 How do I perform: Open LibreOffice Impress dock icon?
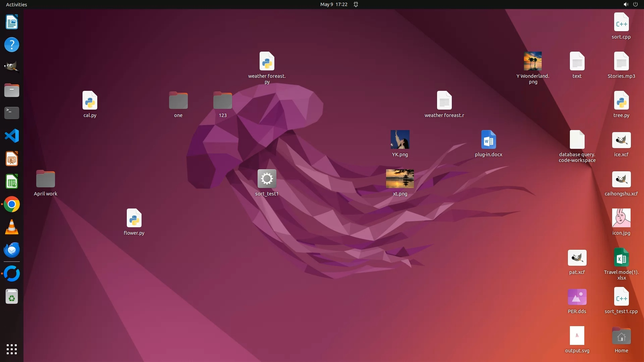(11, 159)
